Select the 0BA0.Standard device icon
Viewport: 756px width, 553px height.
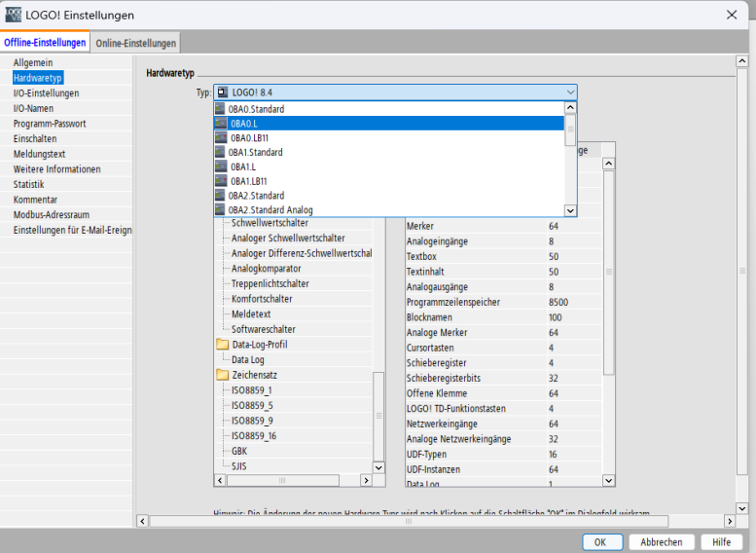[220, 109]
